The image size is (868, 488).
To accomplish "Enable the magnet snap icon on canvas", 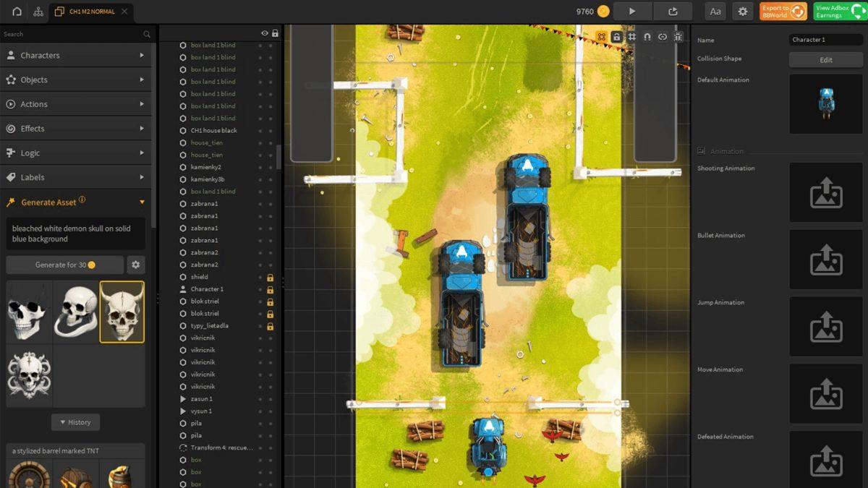I will pyautogui.click(x=647, y=37).
